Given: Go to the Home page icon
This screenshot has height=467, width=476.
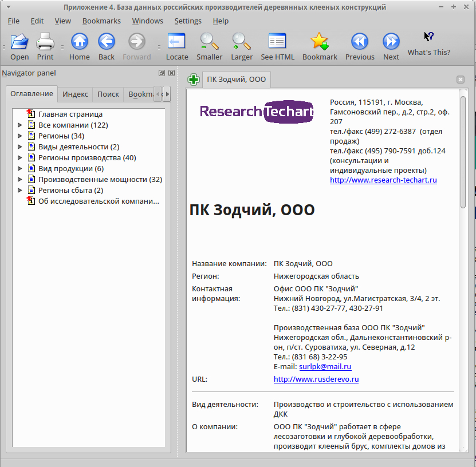Looking at the screenshot, I should (80, 42).
